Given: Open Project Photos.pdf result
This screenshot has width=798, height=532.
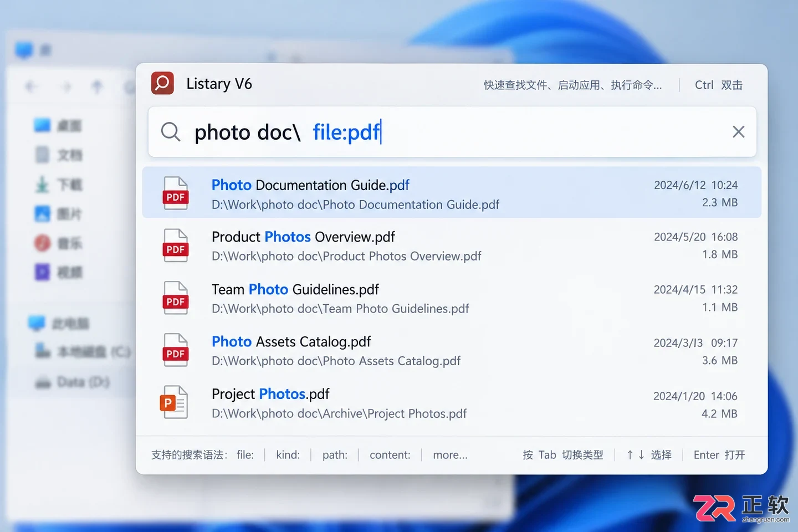Looking at the screenshot, I should pos(452,402).
